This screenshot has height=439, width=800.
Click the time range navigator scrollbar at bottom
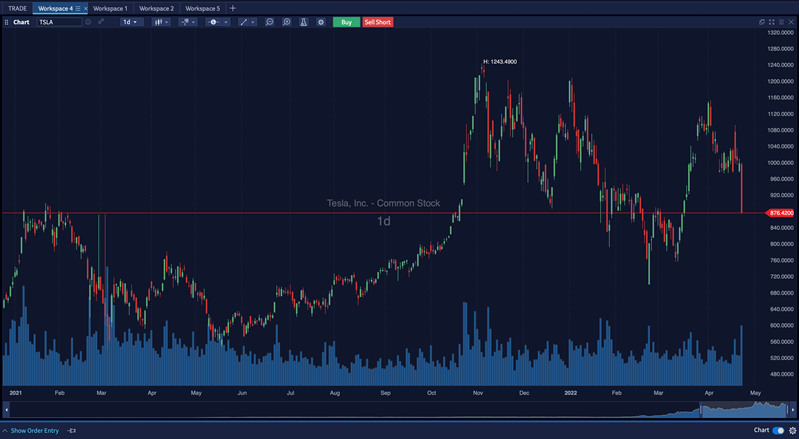pyautogui.click(x=400, y=411)
